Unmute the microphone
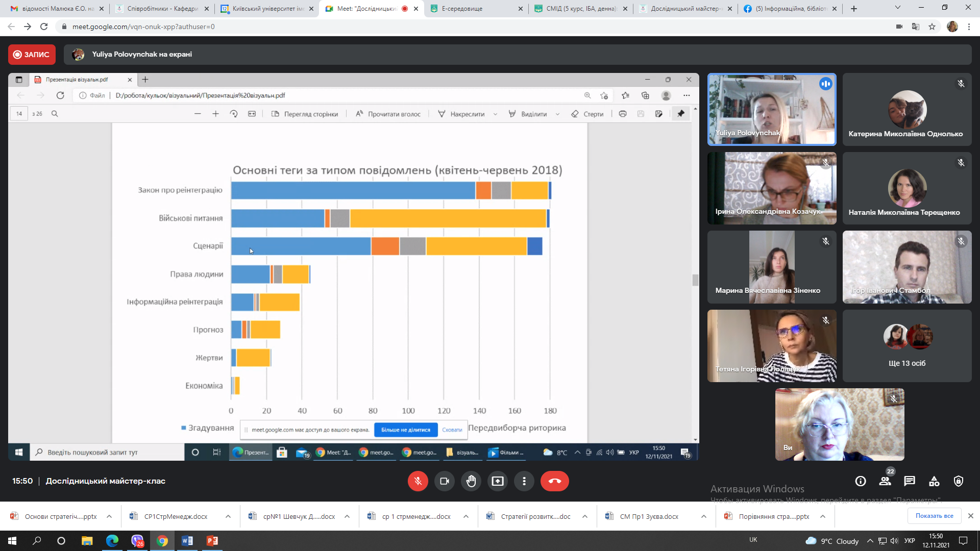The width and height of the screenshot is (980, 551). pos(418,481)
